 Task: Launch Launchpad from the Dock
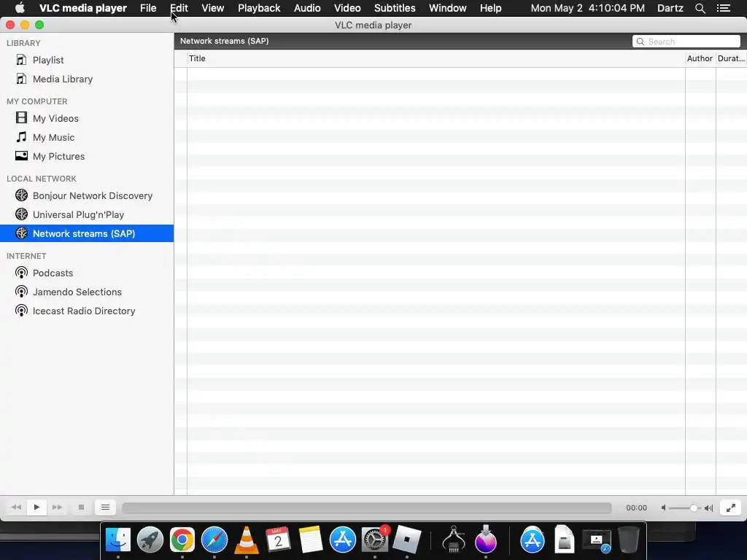[150, 540]
